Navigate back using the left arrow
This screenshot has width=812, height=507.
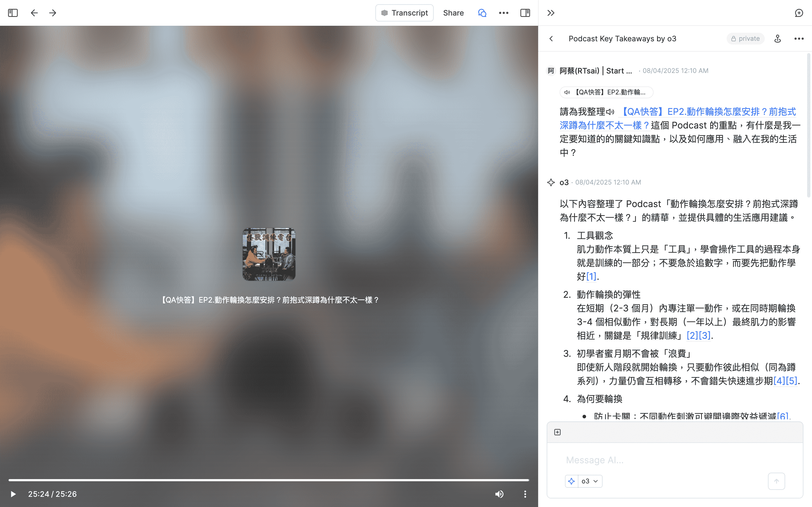pos(34,13)
